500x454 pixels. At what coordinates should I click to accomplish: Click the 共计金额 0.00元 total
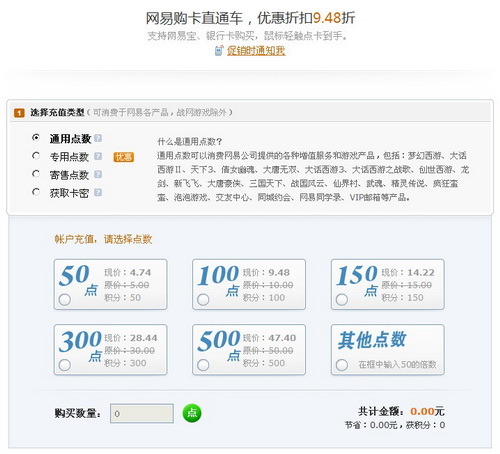(x=401, y=411)
